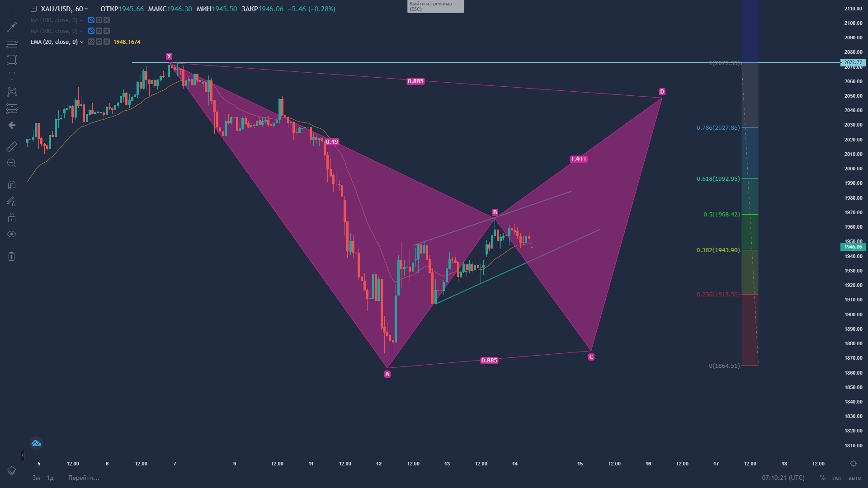868x488 pixels.
Task: Click the 0.885 ratio label on the A–C line
Action: (x=489, y=361)
